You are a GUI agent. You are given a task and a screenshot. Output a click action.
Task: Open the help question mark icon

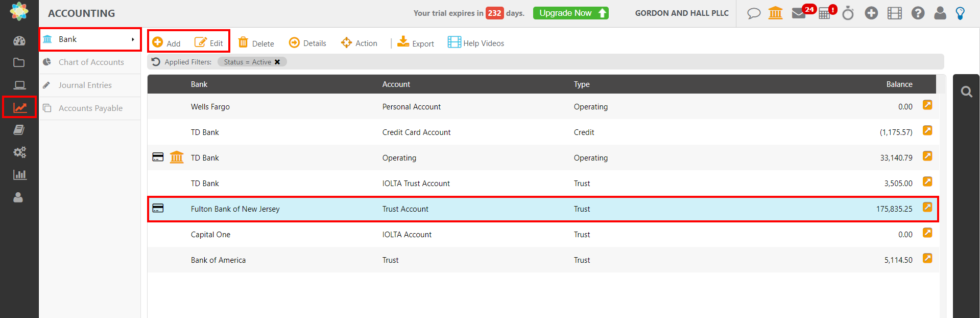point(918,13)
